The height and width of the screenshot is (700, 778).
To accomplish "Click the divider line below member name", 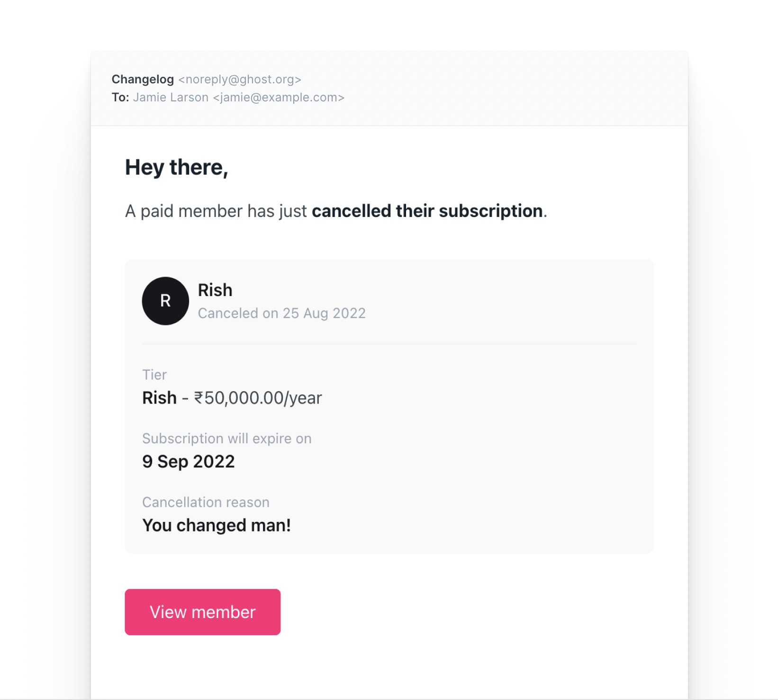I will [389, 343].
